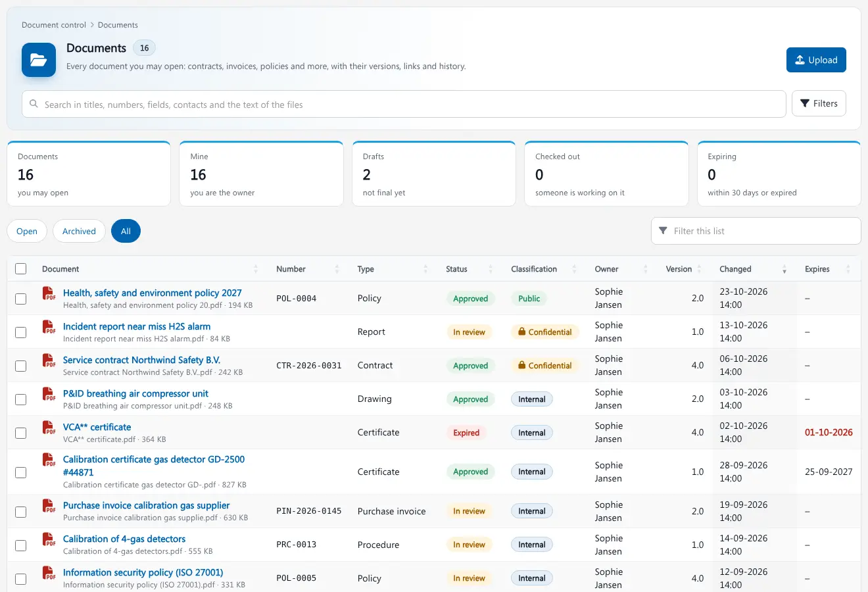Click PDF icon of Purchase invoice calibration gas supplier
868x592 pixels.
coord(49,506)
